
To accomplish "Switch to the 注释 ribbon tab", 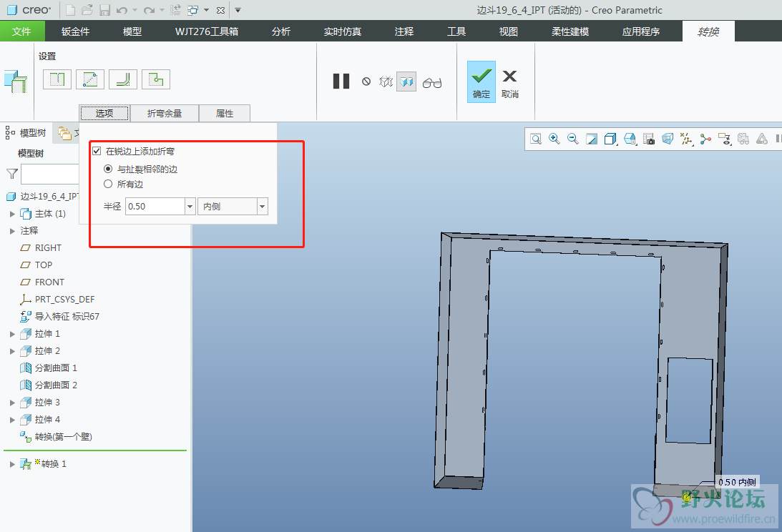I will [x=404, y=31].
